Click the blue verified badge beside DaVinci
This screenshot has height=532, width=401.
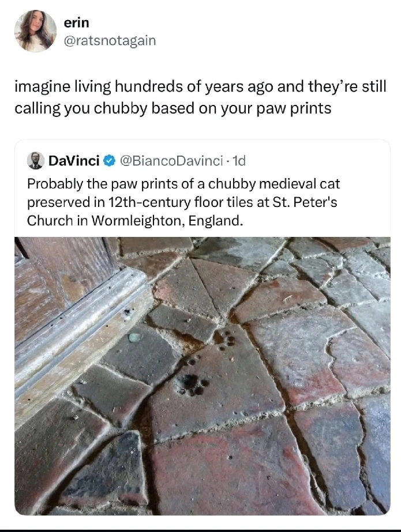(x=109, y=161)
